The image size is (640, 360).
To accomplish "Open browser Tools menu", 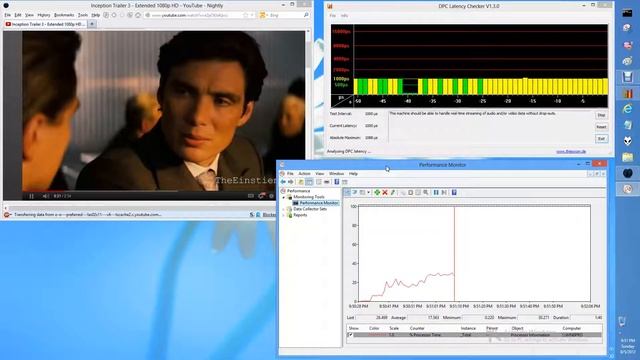I will (83, 15).
